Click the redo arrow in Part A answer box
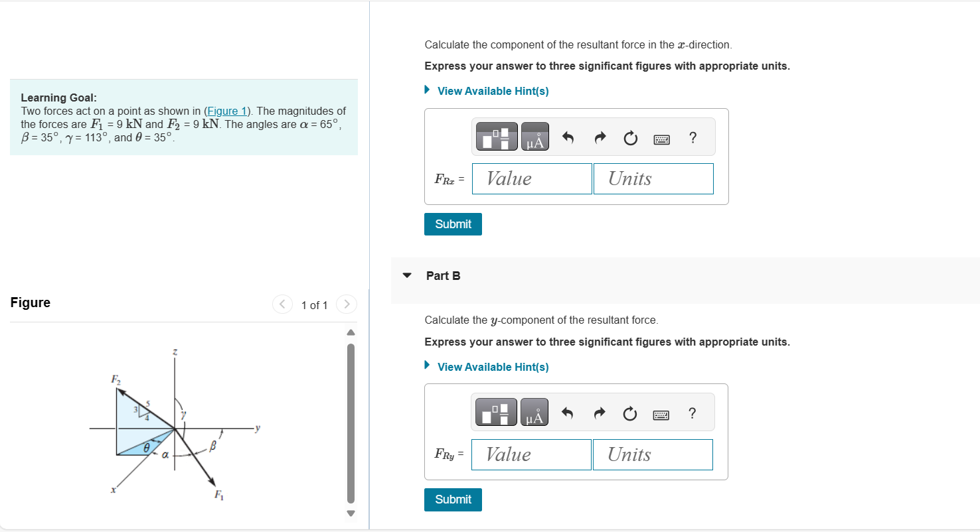 click(599, 138)
